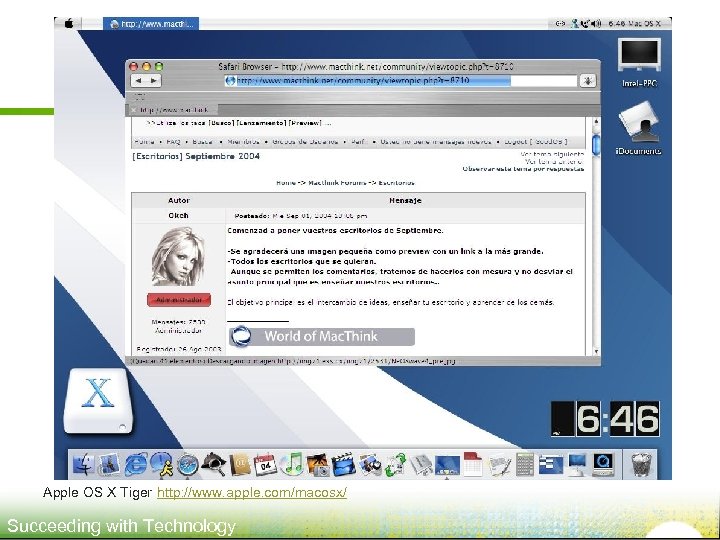This screenshot has height=540, width=720.
Task: Click the Home breadcrumb link
Action: tap(286, 183)
